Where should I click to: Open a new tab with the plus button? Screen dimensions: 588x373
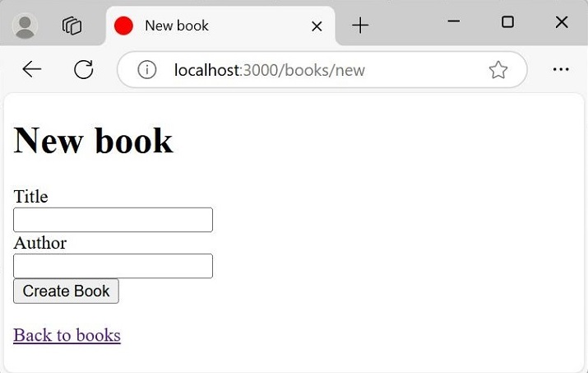coord(360,26)
